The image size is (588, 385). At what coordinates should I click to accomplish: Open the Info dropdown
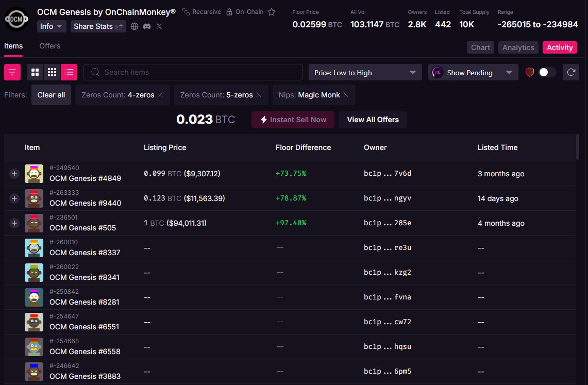[52, 26]
